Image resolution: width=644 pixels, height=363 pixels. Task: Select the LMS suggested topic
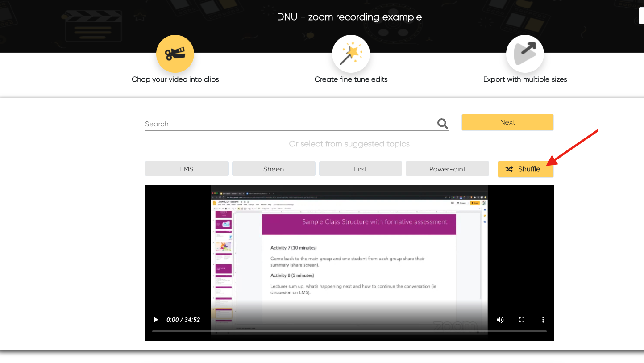click(187, 169)
